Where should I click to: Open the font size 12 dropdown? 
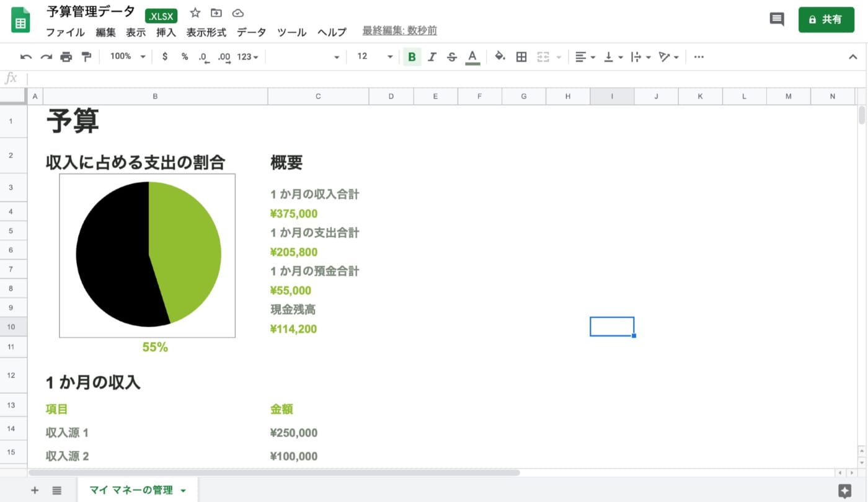375,56
